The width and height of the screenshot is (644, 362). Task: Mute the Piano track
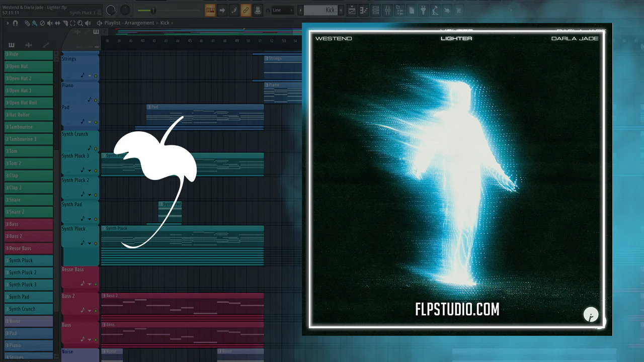click(96, 100)
